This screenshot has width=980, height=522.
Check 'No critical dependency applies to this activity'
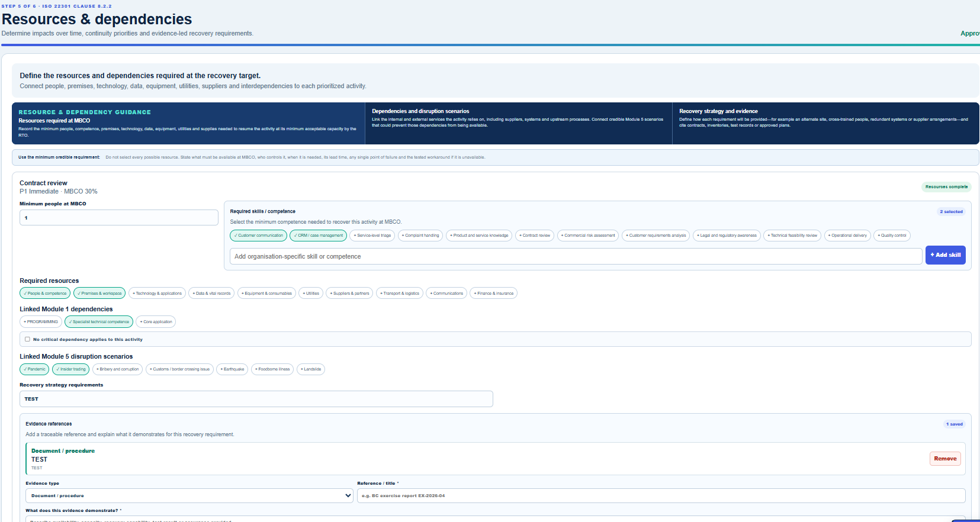click(27, 340)
